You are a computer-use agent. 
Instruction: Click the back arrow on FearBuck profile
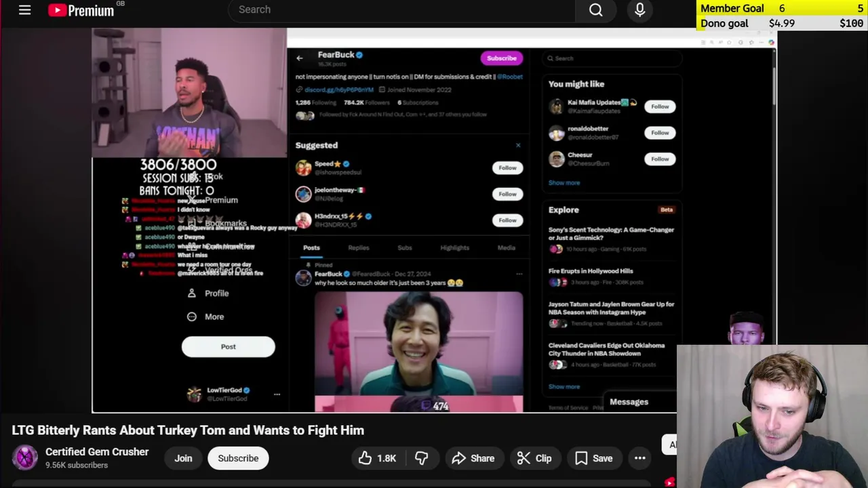pos(299,58)
